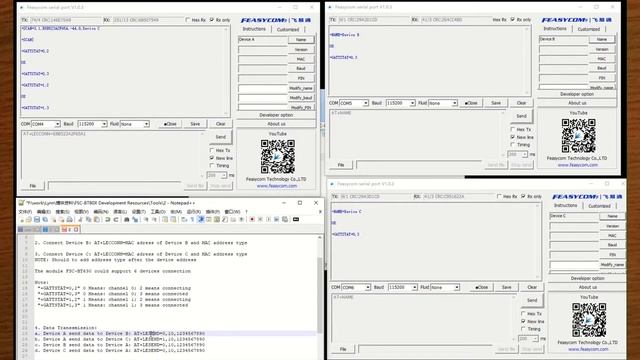Click the Find binoculars icon in Notepad++
The height and width of the screenshot is (360, 640).
click(x=127, y=220)
